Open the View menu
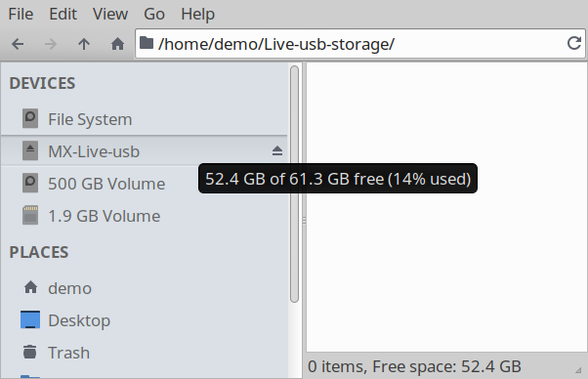588x379 pixels. 110,15
